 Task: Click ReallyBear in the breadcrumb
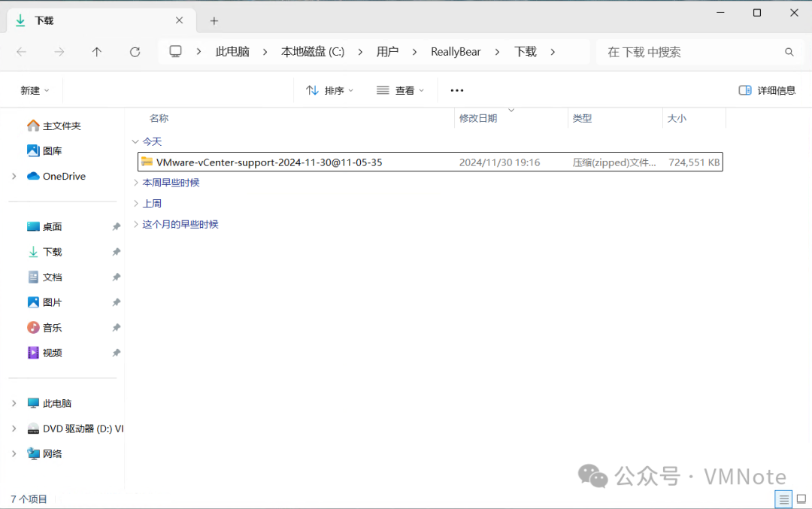pyautogui.click(x=456, y=52)
